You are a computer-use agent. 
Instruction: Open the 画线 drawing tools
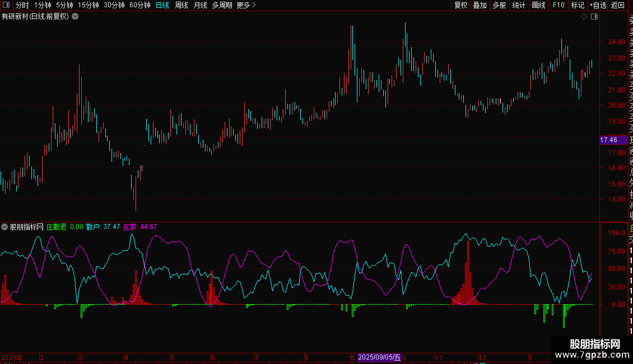coord(538,5)
